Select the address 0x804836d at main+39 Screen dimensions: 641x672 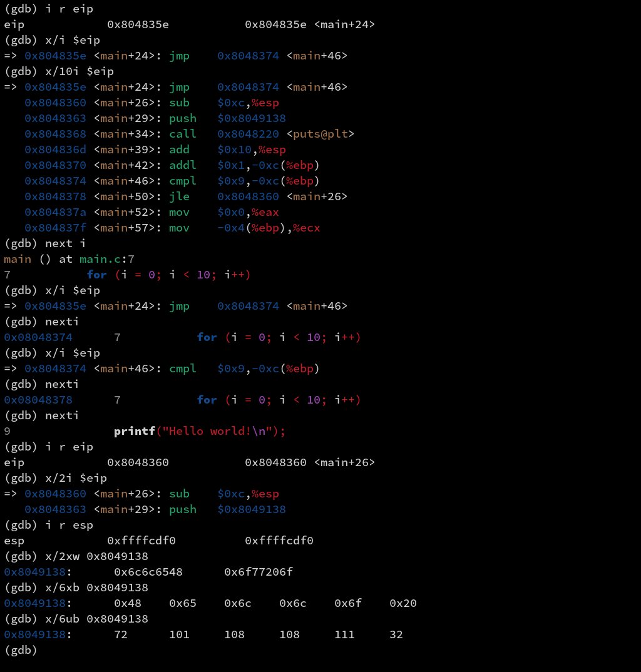tap(55, 150)
